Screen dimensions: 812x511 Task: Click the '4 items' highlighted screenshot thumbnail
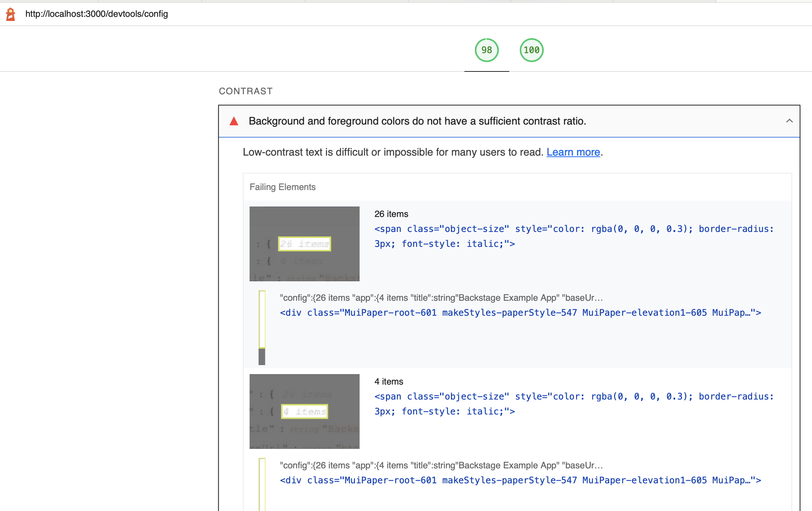pyautogui.click(x=304, y=411)
